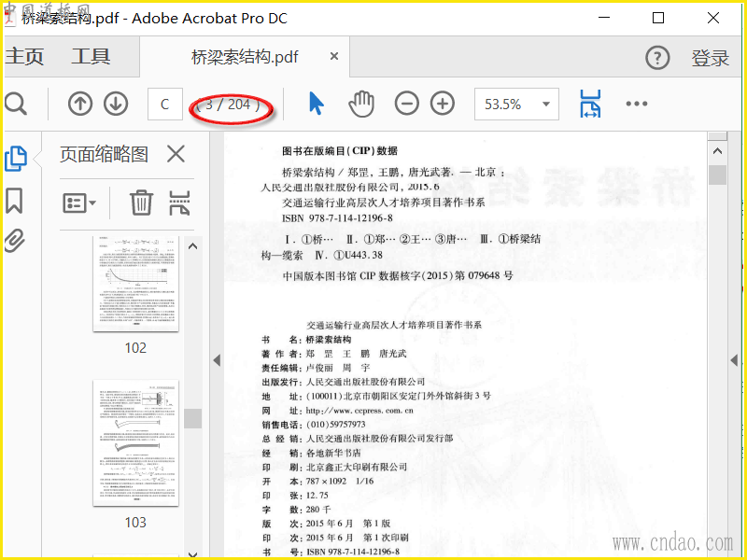747x560 pixels.
Task: Click thumbnail panel scroll up arrow
Action: coord(193,246)
